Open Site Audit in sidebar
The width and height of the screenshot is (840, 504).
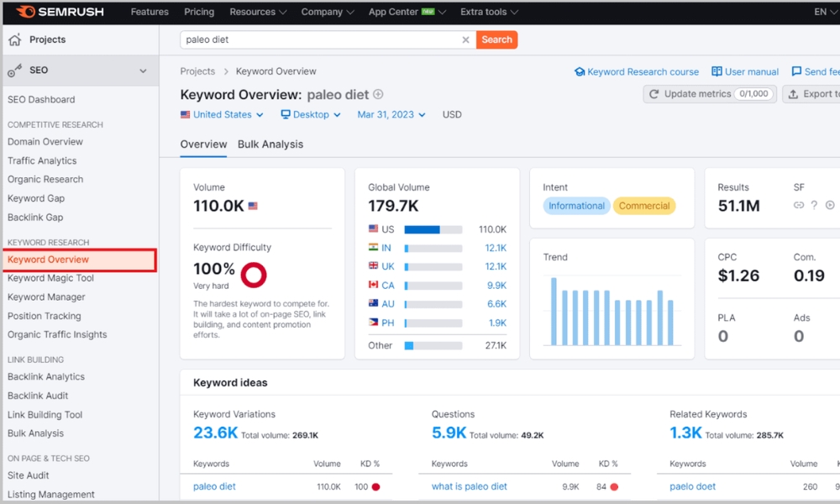(28, 475)
